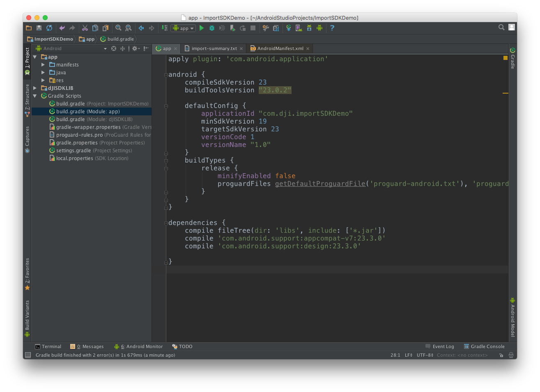
Task: Run the app configuration
Action: (201, 28)
